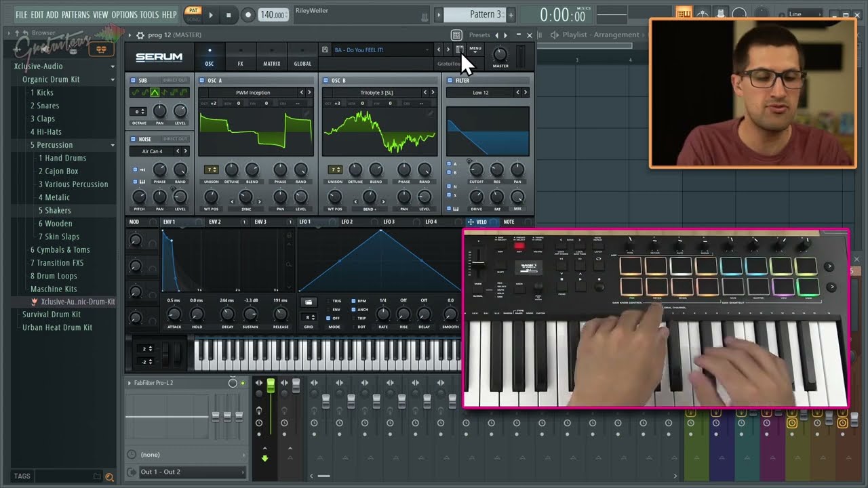The height and width of the screenshot is (488, 868).
Task: Click the Serum logo in the plugin header
Action: click(x=159, y=57)
